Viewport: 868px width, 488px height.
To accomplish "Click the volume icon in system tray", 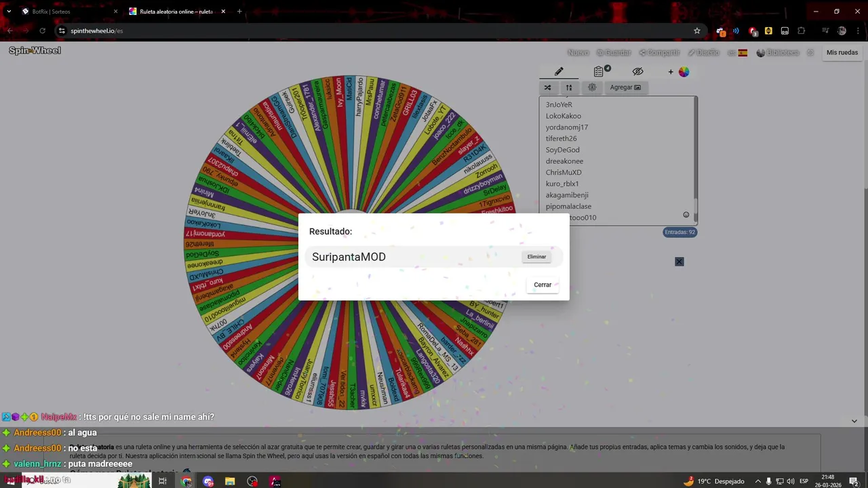I will coord(790,481).
